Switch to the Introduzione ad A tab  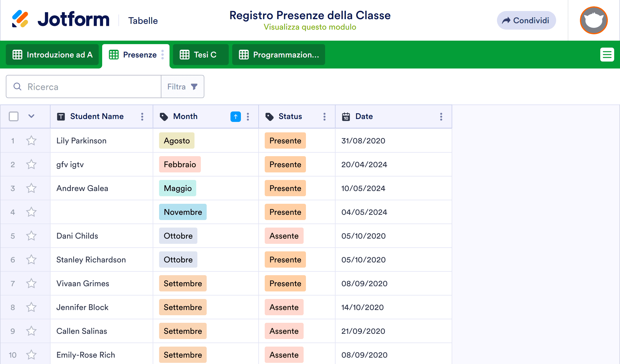[x=52, y=55]
